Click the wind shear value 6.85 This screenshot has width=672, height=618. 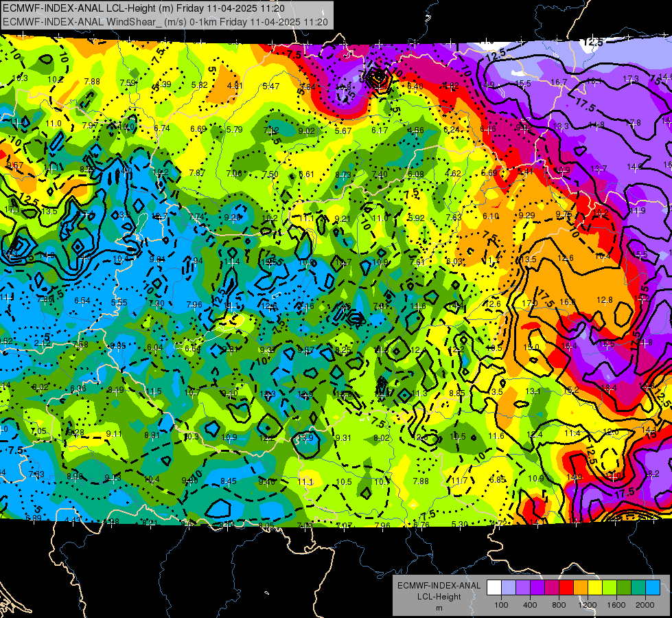(498, 480)
